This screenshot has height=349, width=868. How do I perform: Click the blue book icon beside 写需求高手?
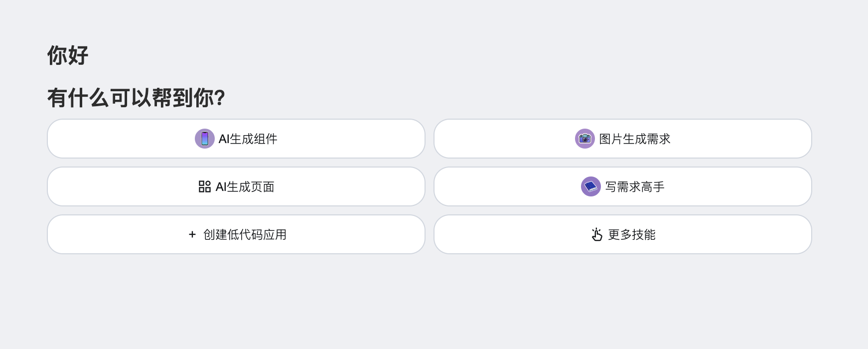point(590,186)
